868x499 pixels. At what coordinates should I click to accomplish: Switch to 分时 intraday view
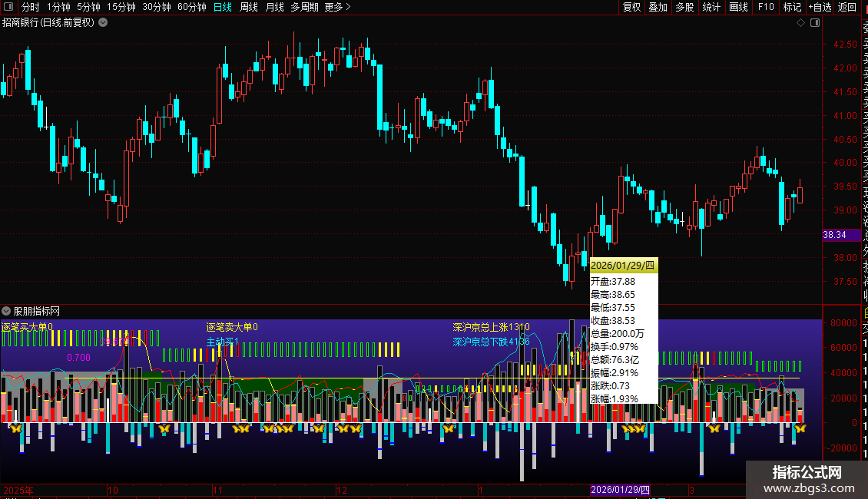tap(31, 7)
